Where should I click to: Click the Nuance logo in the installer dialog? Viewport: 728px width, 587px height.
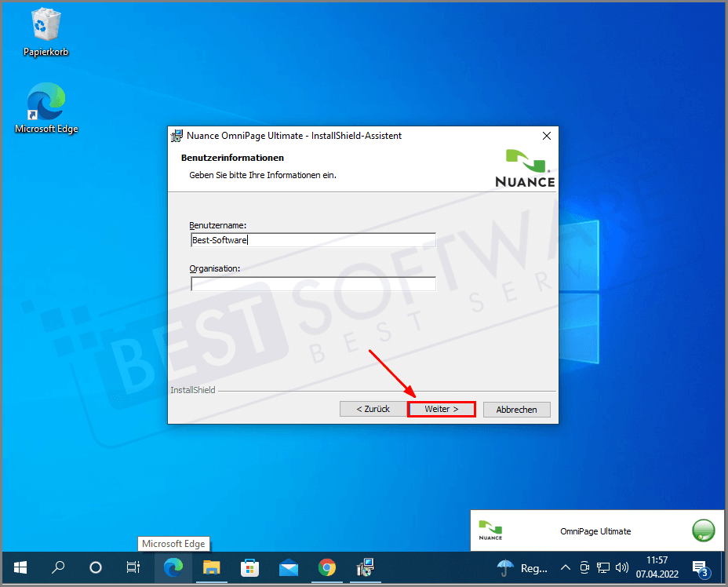pos(525,162)
